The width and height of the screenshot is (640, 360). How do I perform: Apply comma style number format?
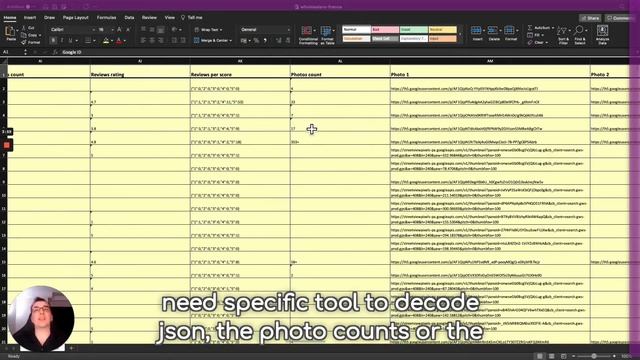pos(265,40)
